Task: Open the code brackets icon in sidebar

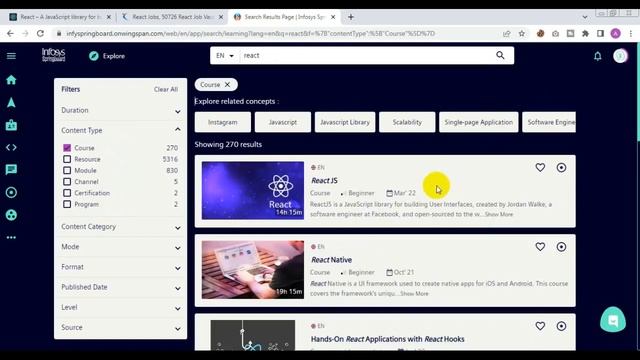Action: [11, 147]
